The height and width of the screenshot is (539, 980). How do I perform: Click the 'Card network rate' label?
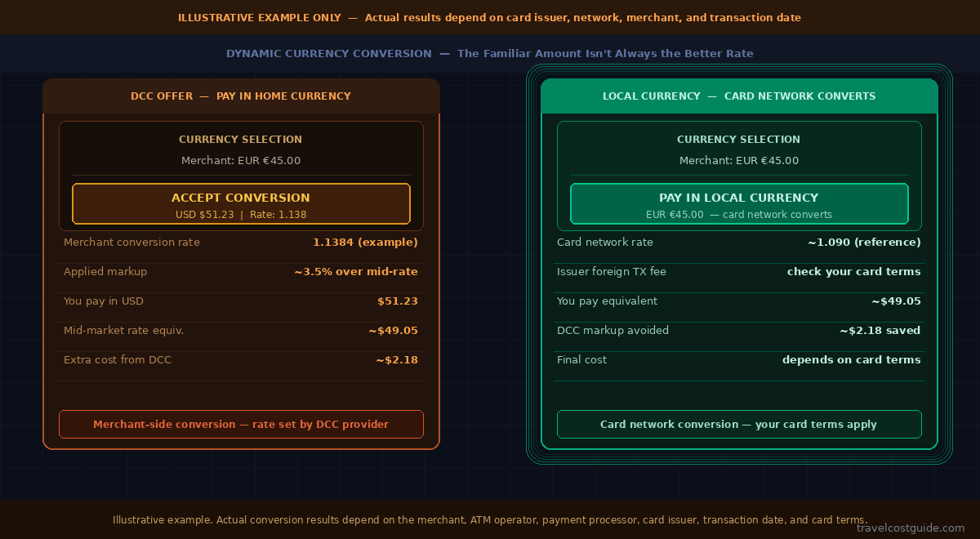pyautogui.click(x=605, y=243)
